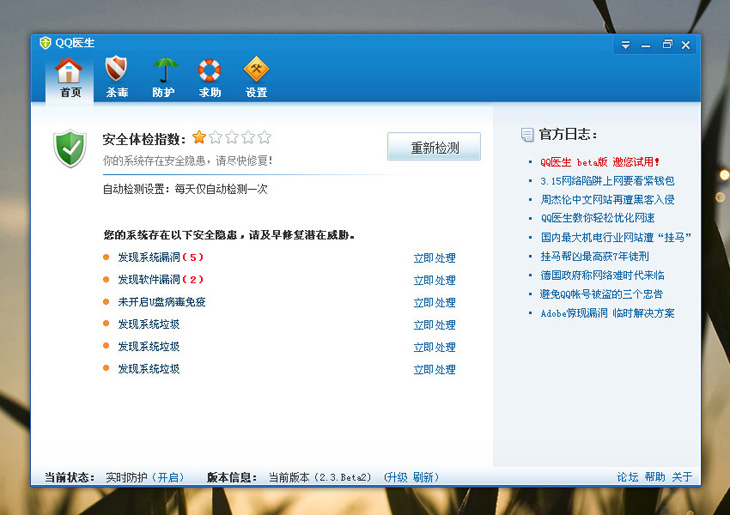The image size is (730, 515).
Task: Open news link 德国政府称网络难时代来临
Action: point(602,275)
